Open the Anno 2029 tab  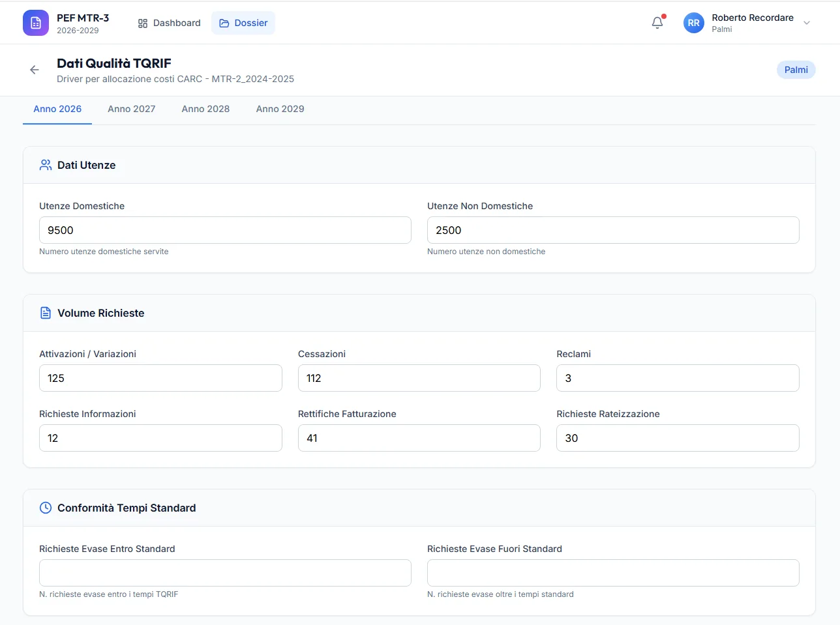click(280, 109)
